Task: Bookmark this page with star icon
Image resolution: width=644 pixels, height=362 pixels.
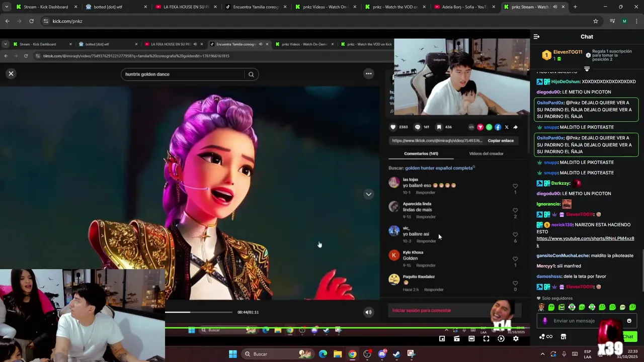Action: pos(596,21)
